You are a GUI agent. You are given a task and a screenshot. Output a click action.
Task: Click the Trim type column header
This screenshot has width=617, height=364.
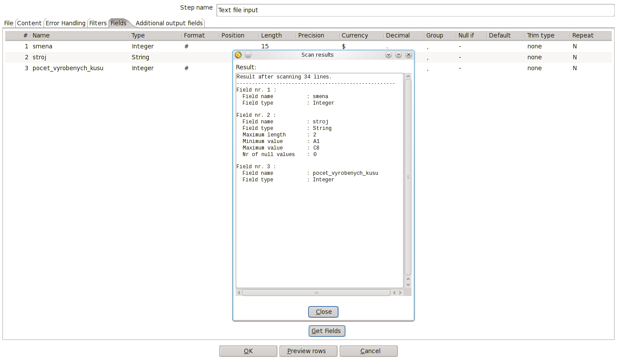[x=548, y=35]
